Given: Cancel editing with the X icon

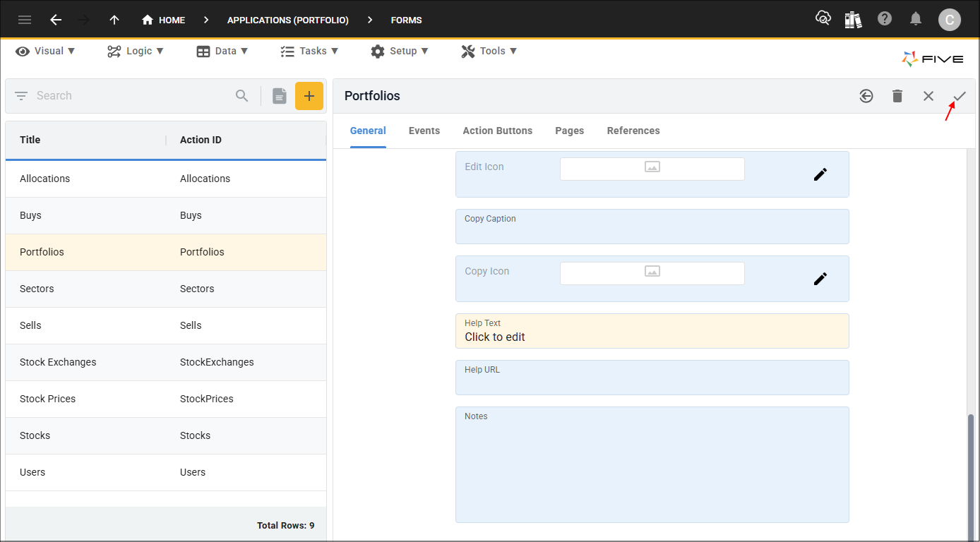Looking at the screenshot, I should (928, 96).
